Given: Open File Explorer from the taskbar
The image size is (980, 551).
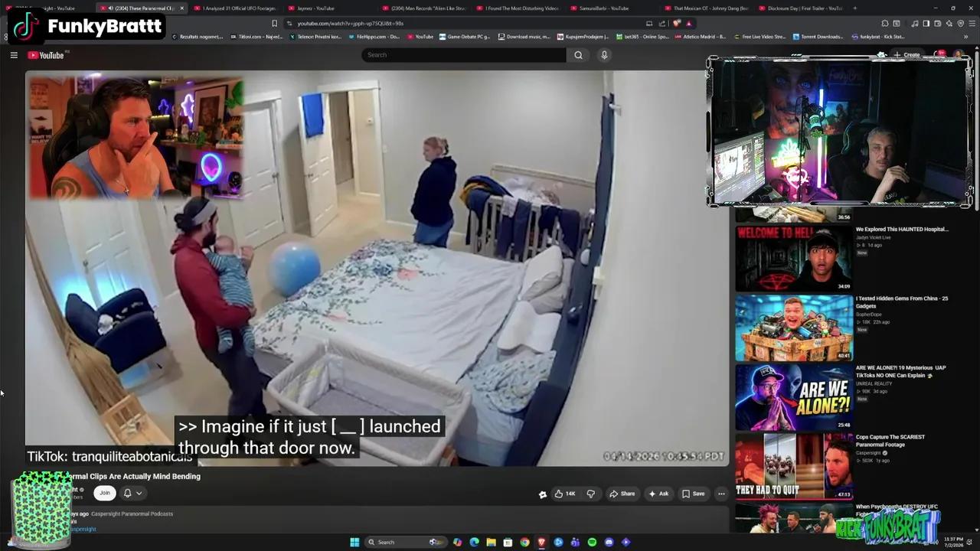Looking at the screenshot, I should pyautogui.click(x=491, y=542).
